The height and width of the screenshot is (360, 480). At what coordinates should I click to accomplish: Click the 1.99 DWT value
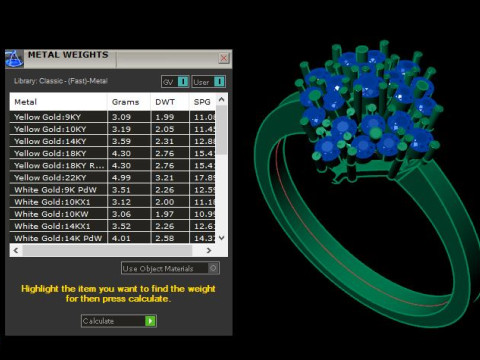click(165, 117)
